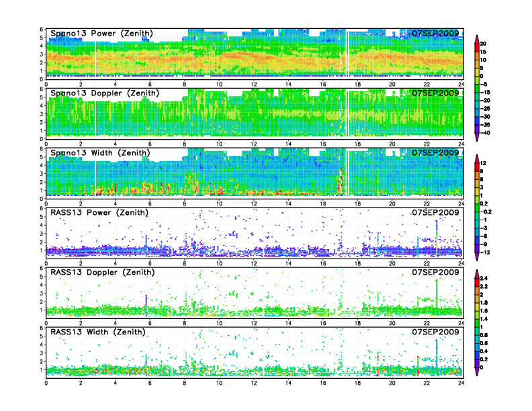Click the purple bottom arrow of the top colorbar

coord(476,138)
